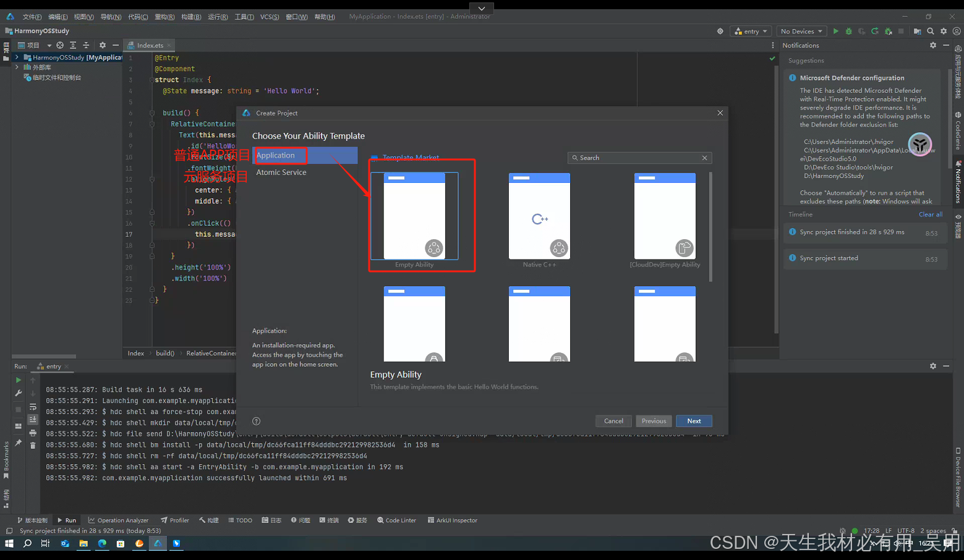Open the Project Structure folder icon
The width and height of the screenshot is (964, 560).
(917, 31)
